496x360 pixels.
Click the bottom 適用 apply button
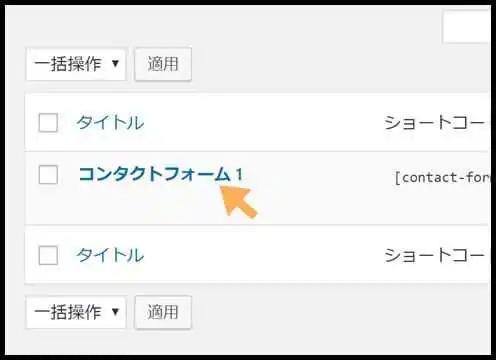163,312
